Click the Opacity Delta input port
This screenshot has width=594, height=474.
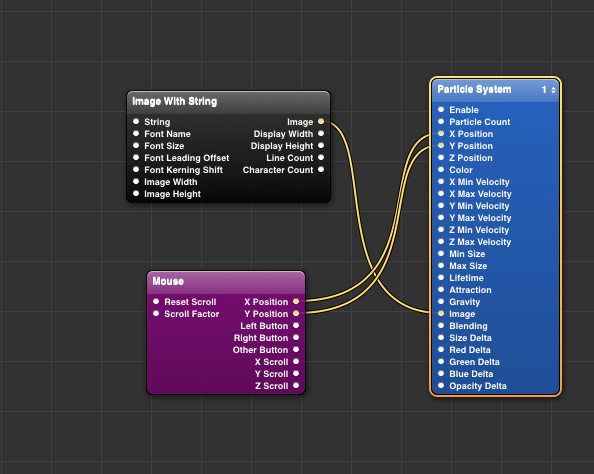441,386
